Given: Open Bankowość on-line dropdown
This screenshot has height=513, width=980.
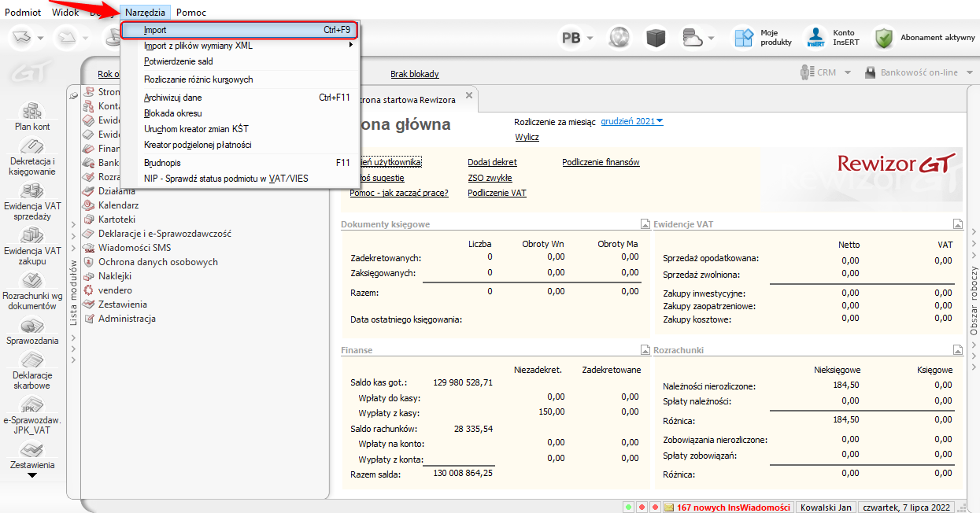Looking at the screenshot, I should 918,72.
